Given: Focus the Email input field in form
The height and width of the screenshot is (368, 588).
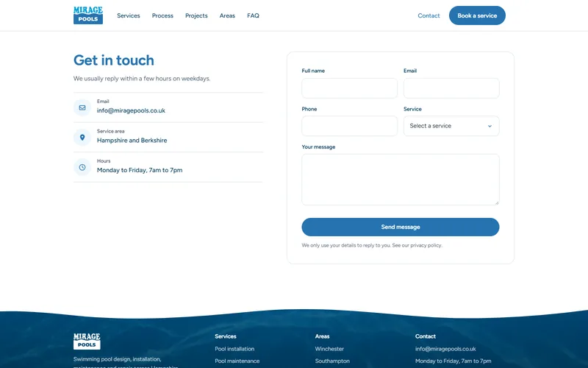Looking at the screenshot, I should (x=451, y=88).
